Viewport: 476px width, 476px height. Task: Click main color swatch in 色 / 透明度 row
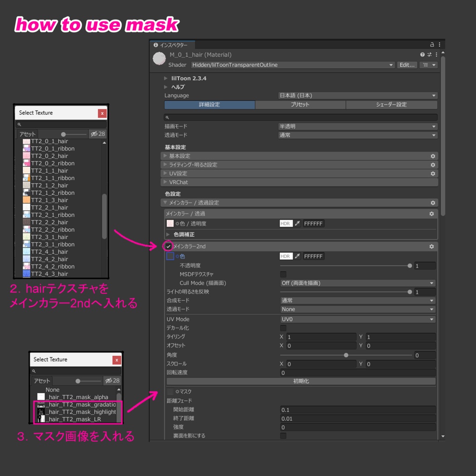(x=170, y=224)
